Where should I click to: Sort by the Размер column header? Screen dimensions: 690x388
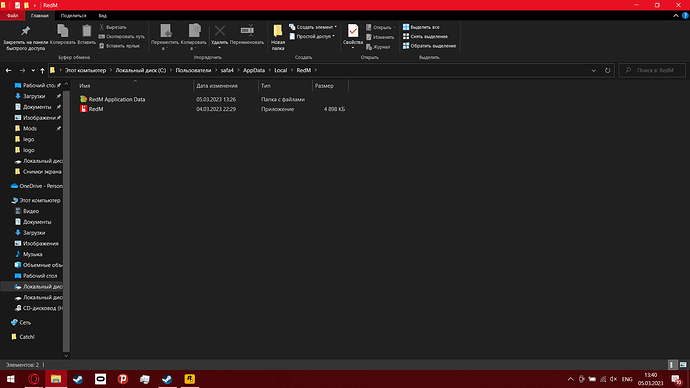(330, 86)
